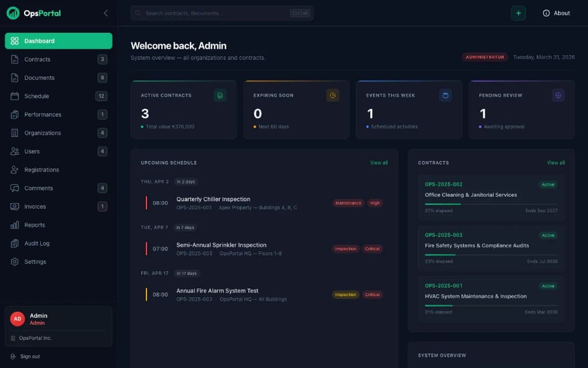Click the Audit Log clipboard icon
The height and width of the screenshot is (368, 588).
click(14, 243)
